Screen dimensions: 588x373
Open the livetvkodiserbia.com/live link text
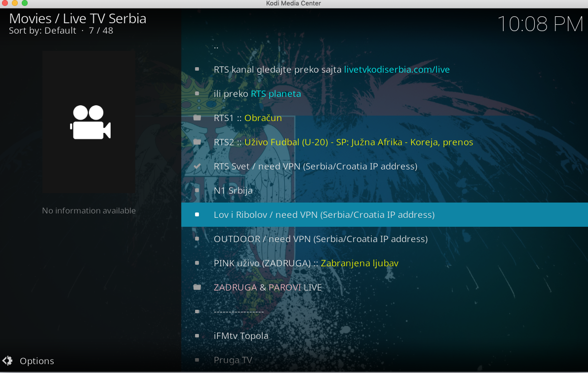point(397,70)
